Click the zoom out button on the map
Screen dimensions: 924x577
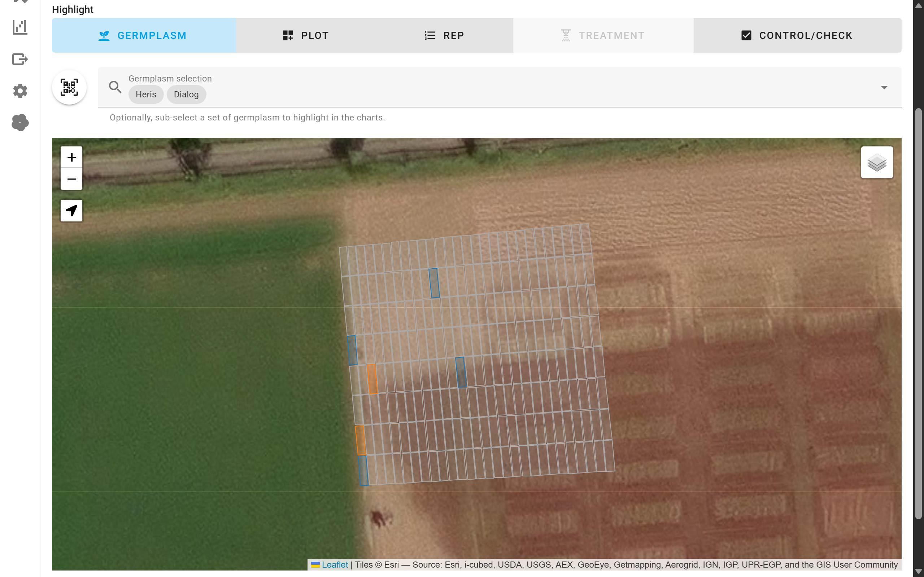tap(71, 179)
